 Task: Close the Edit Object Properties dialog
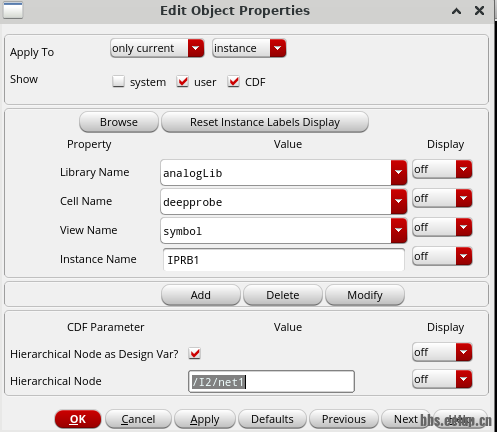[479, 11]
